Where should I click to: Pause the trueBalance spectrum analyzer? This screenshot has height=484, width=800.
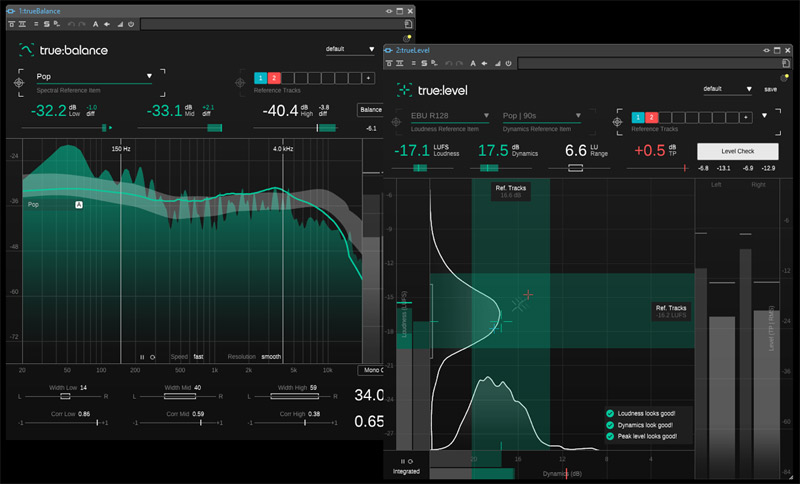142,356
